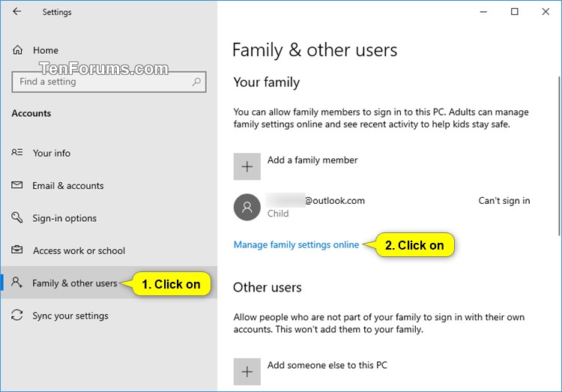Click the Accounts section header

[x=31, y=113]
